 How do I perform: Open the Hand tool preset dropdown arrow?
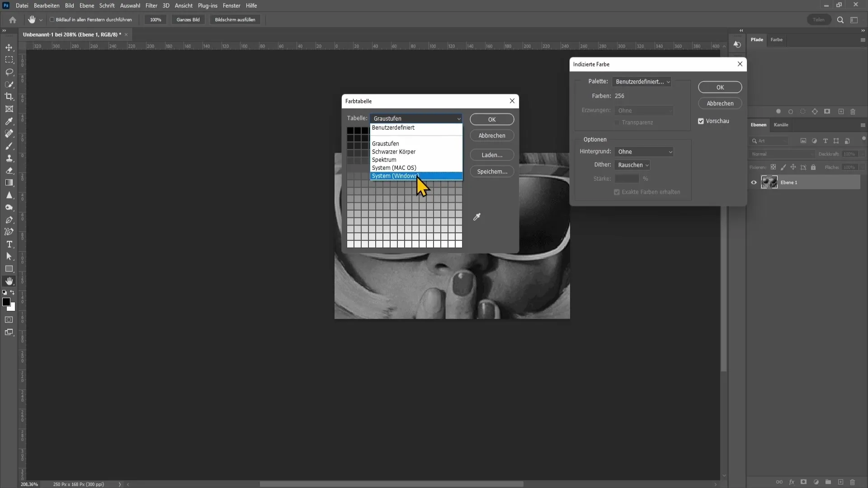coord(41,20)
